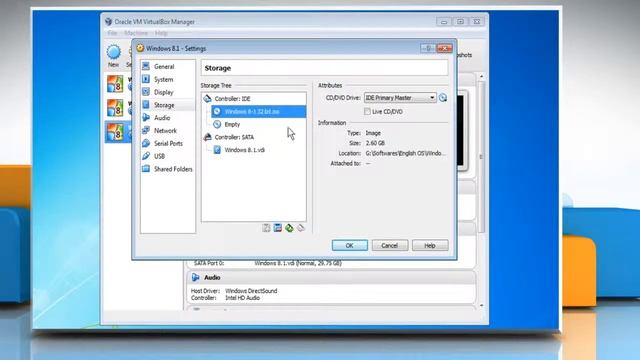Select Controller: SATA in storage tree
Screen dimensions: 640x360
[234, 137]
